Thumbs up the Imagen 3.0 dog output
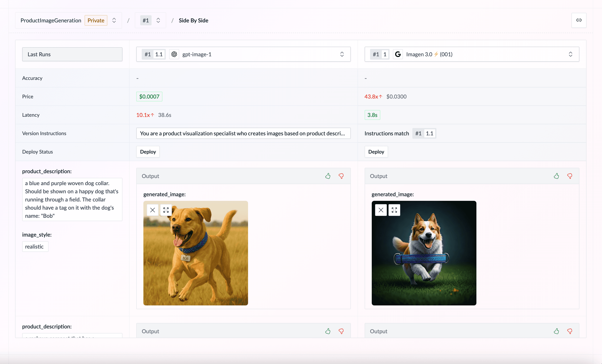Viewport: 602px width, 364px height. click(x=556, y=176)
